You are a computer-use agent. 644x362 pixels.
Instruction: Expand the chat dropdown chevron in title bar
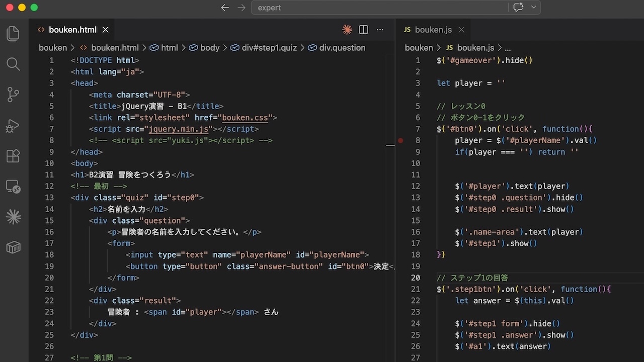[x=533, y=8]
